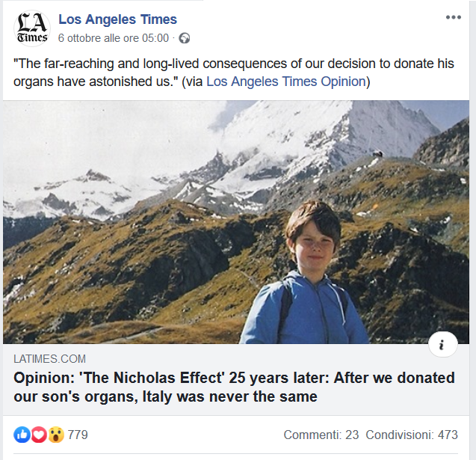Click the yellow Wow reaction emoji
Viewport: 476px width, 460px height.
click(x=55, y=435)
